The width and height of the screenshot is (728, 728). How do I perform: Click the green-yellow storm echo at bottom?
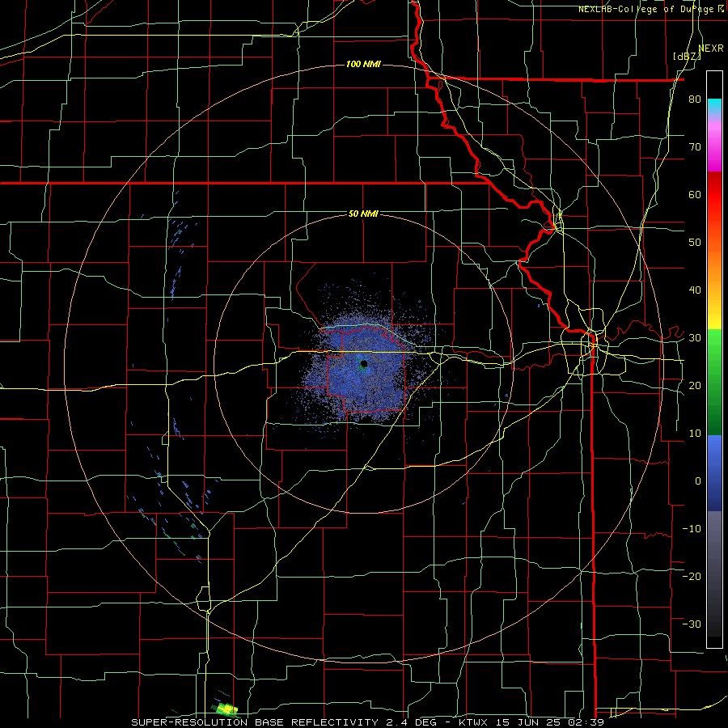point(226,709)
